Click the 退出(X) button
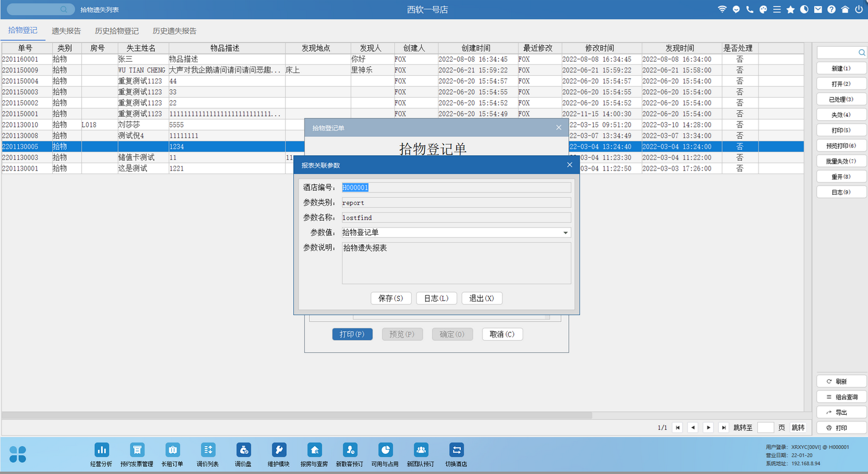Image resolution: width=868 pixels, height=474 pixels. pos(482,299)
